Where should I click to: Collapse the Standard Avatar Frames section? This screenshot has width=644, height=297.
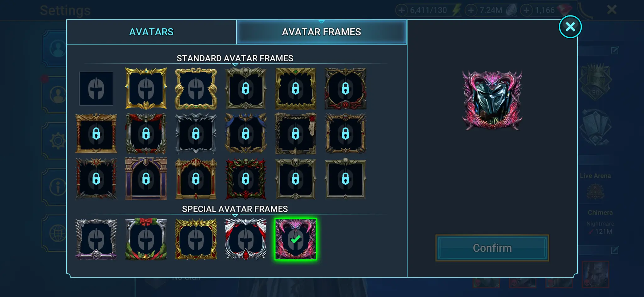tap(235, 58)
